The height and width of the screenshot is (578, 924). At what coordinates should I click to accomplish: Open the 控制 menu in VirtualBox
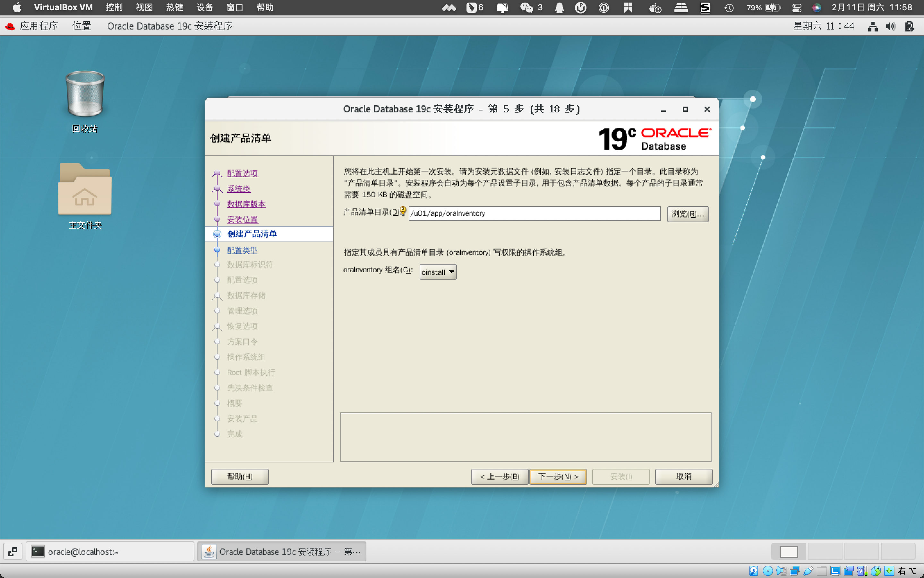coord(114,7)
